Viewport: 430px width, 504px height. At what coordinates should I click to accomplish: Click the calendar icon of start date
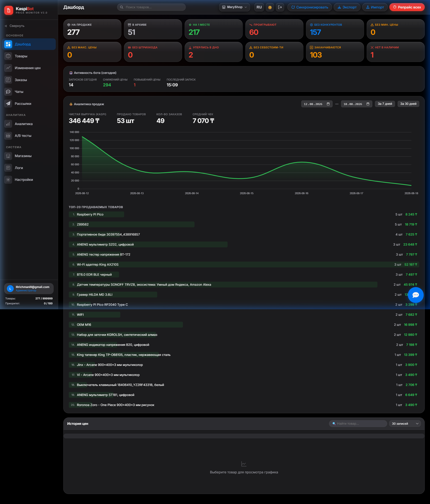click(x=328, y=104)
